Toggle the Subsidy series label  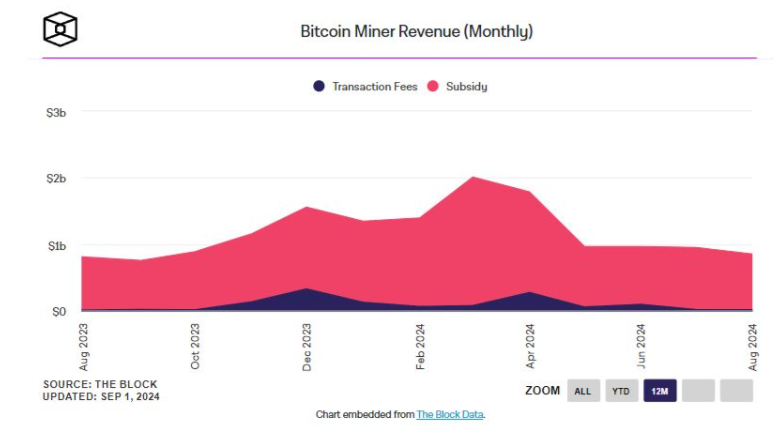pos(466,87)
